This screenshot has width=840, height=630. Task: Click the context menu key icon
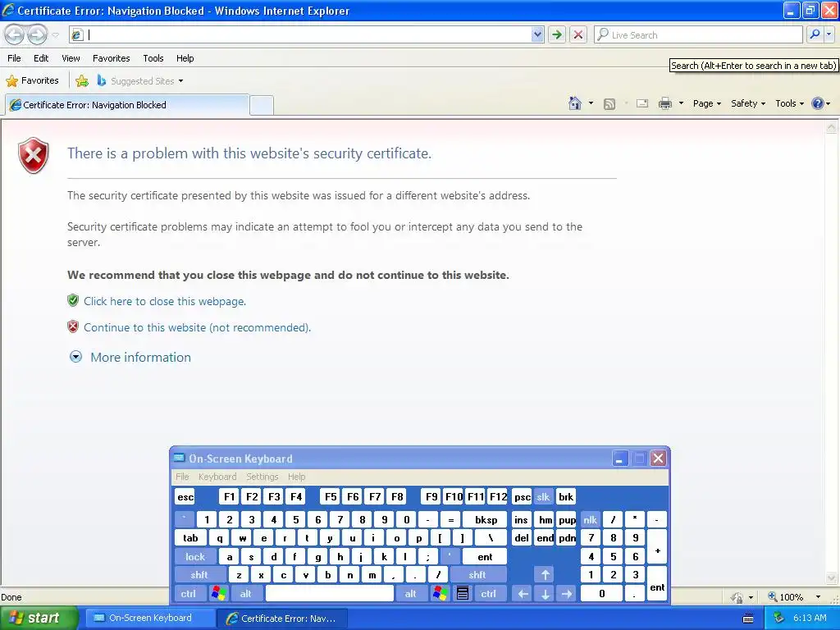click(x=463, y=594)
